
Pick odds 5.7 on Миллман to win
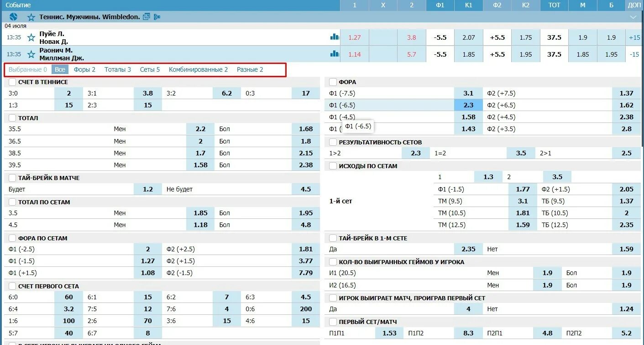click(x=412, y=54)
